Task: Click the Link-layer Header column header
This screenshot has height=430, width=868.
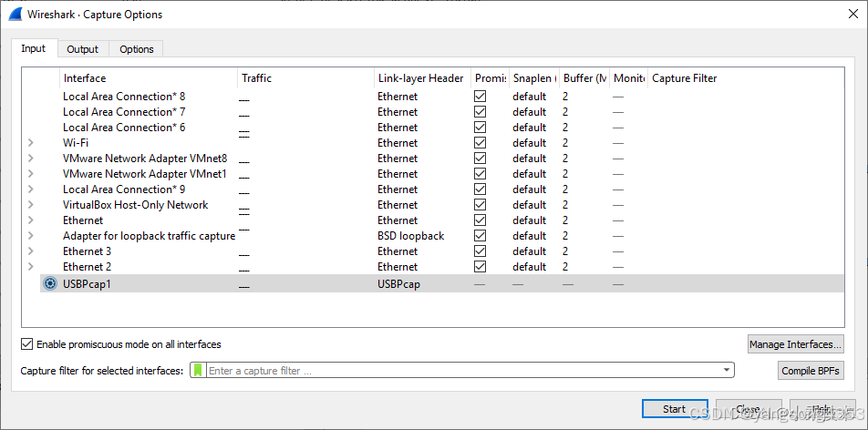Action: tap(422, 78)
